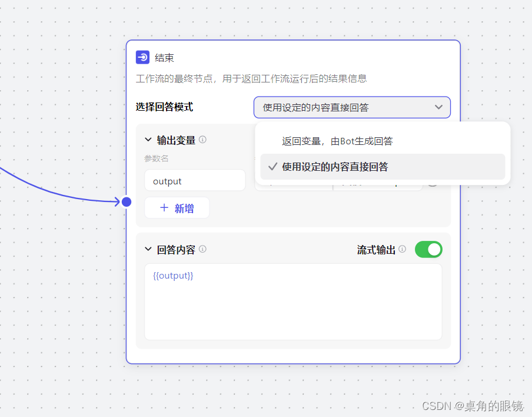Collapse the 回答内容 section
Image resolution: width=532 pixels, height=417 pixels.
click(148, 249)
